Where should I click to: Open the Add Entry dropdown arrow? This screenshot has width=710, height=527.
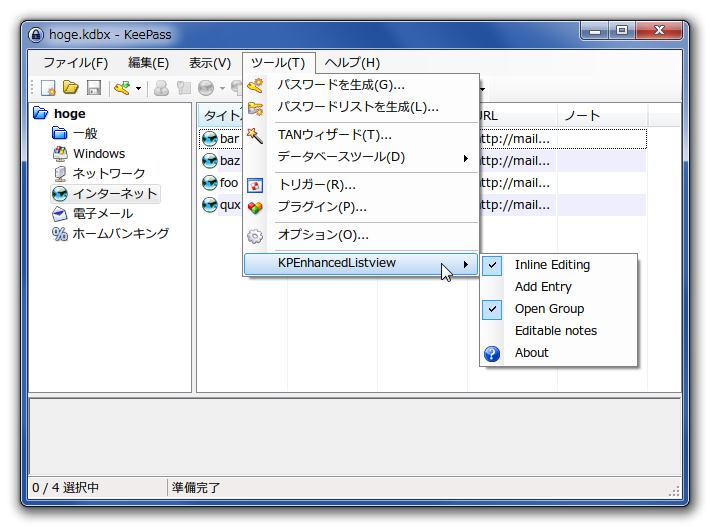point(139,88)
